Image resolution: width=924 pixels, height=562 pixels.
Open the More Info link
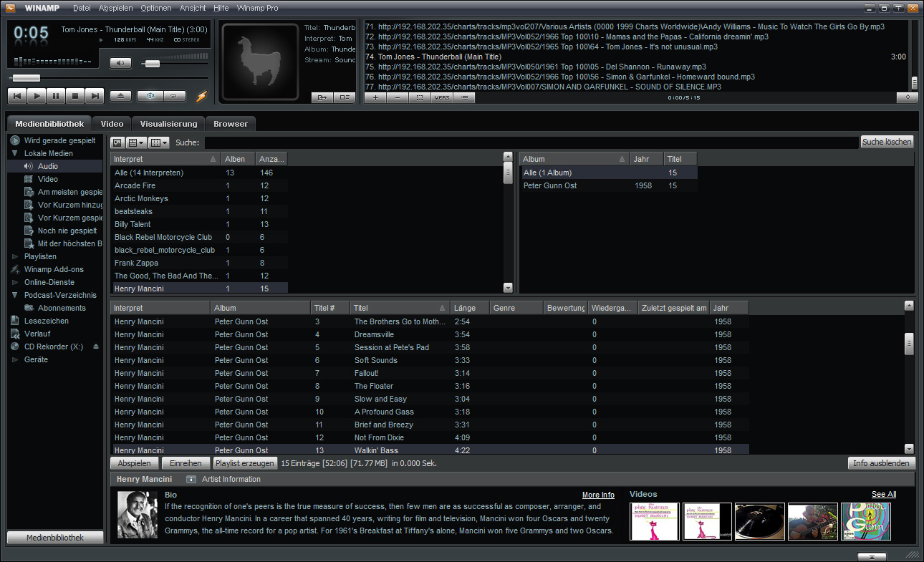click(x=598, y=495)
